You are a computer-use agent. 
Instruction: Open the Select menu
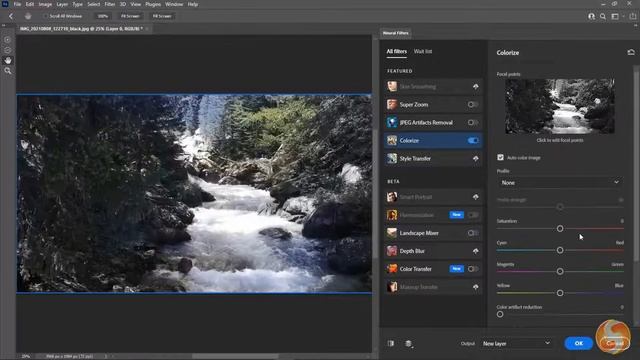coord(93,4)
